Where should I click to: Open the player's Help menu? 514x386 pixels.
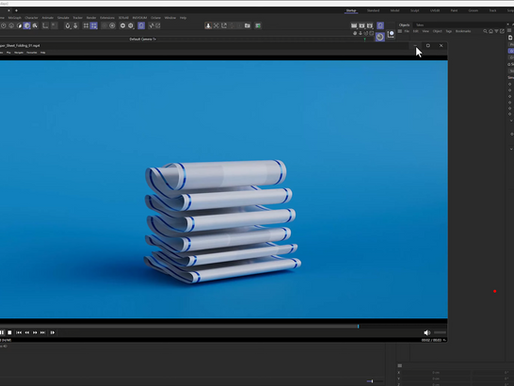(43, 53)
